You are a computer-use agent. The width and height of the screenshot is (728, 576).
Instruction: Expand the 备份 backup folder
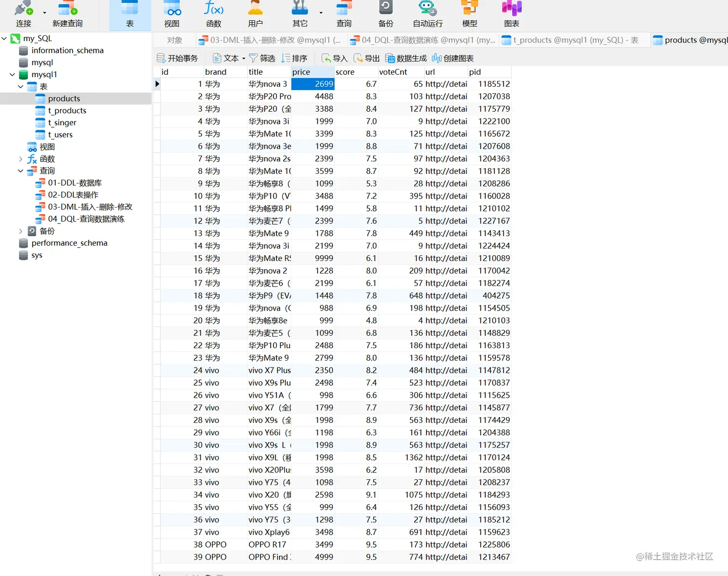[x=20, y=231]
